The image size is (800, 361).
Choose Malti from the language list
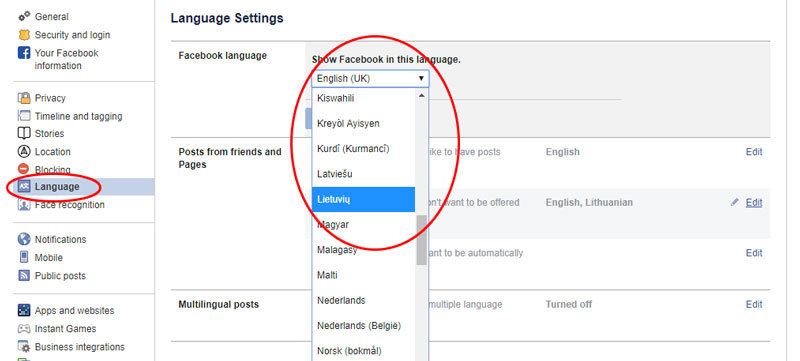363,275
